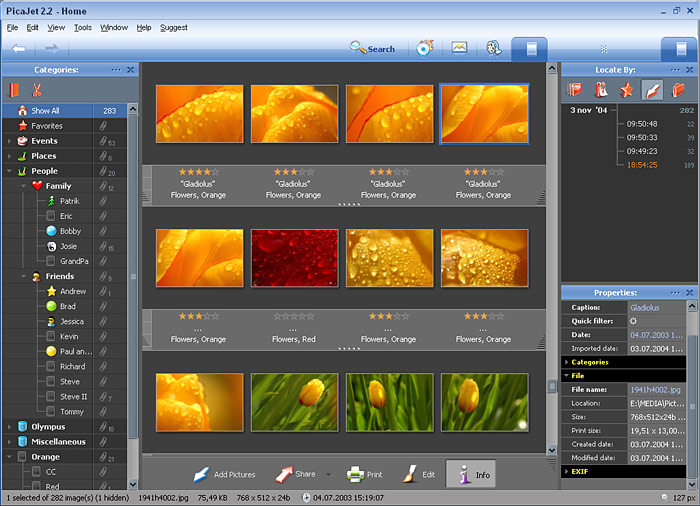Select the Favorites category
The height and width of the screenshot is (506, 700).
click(46, 126)
